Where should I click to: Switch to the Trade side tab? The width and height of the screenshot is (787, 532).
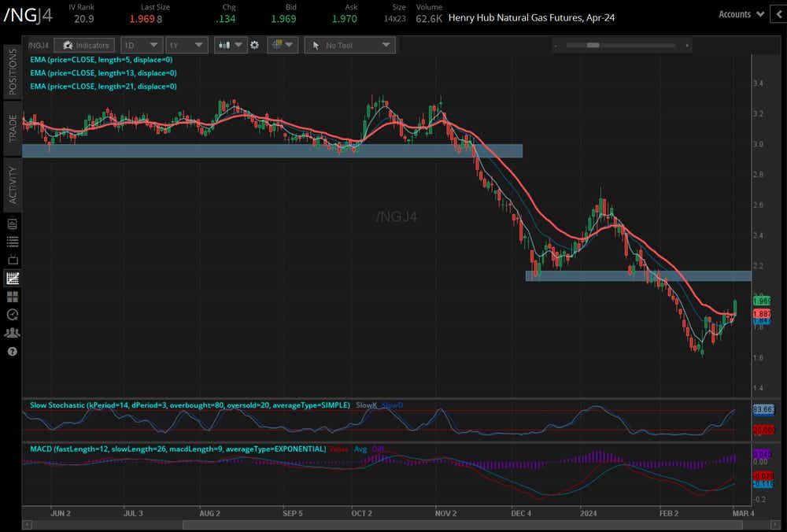[x=12, y=128]
